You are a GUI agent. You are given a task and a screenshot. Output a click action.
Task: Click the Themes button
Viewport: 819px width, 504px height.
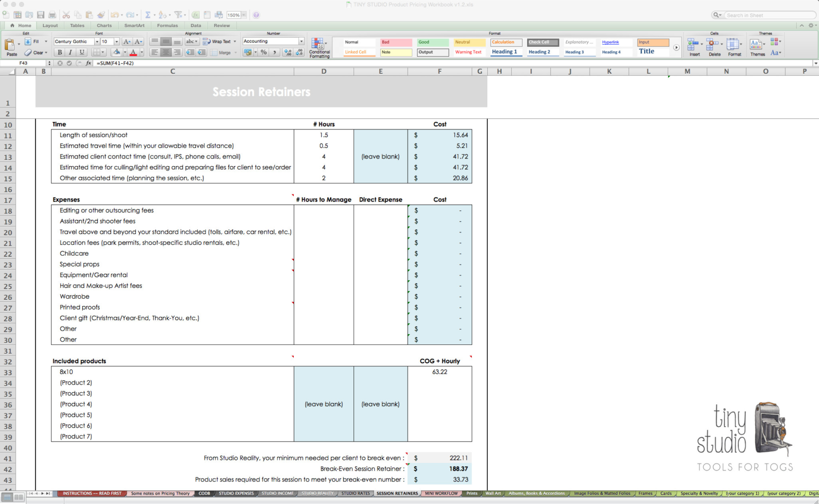[x=757, y=47]
